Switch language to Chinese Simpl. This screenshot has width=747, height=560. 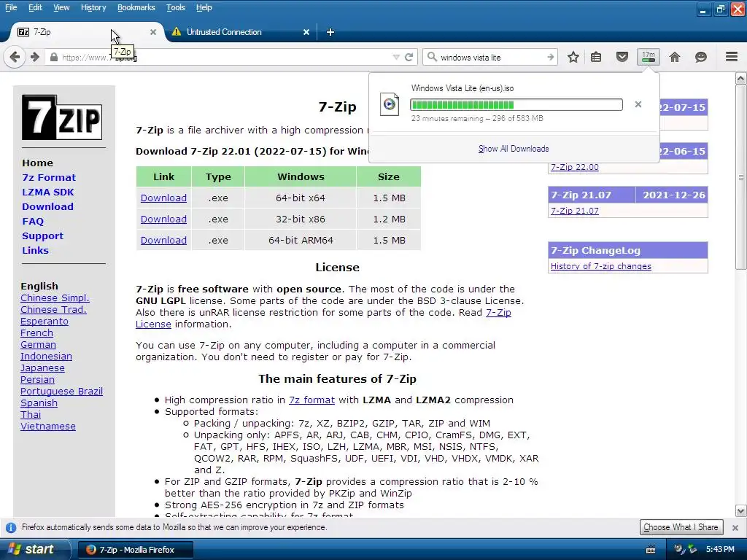click(x=55, y=298)
